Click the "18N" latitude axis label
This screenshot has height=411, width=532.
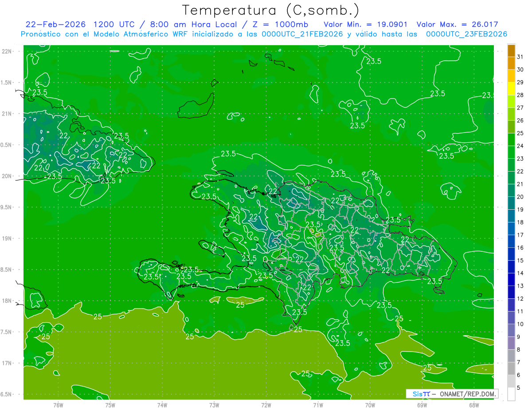tap(8, 301)
